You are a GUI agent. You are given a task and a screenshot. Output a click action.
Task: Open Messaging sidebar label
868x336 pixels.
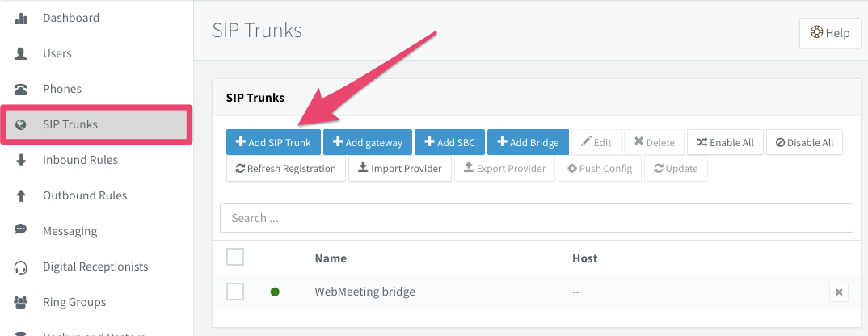click(x=70, y=231)
